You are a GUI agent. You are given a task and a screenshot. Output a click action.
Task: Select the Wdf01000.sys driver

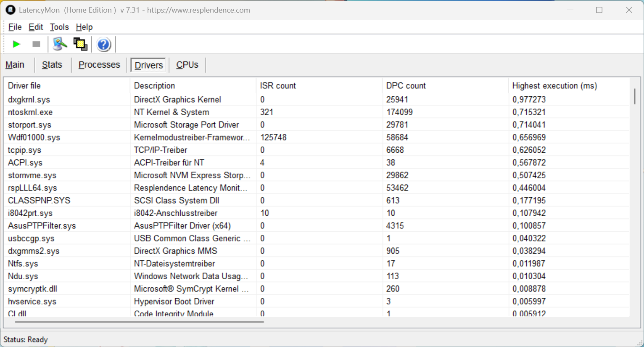tap(317, 138)
